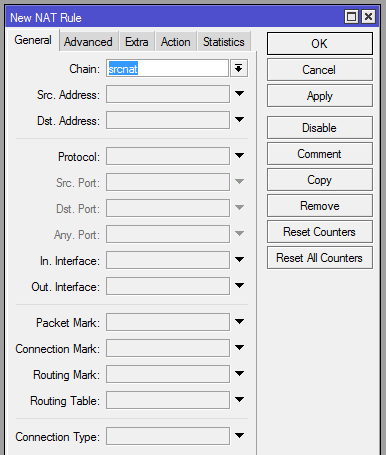Expand the Src. Address field arrow
The height and width of the screenshot is (455, 386).
[x=239, y=94]
